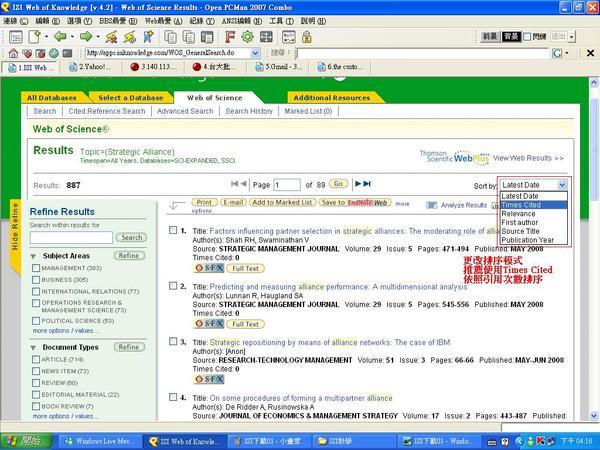Screen dimensions: 600x450
Task: Check the MANAGEMENT subject area box
Action: [36, 268]
